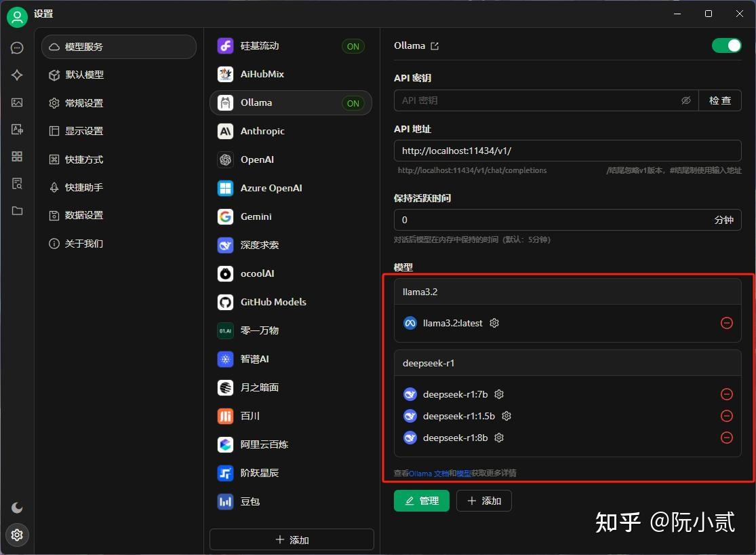Open the files folder sidebar icon
Viewport: 756px width, 555px height.
17,210
